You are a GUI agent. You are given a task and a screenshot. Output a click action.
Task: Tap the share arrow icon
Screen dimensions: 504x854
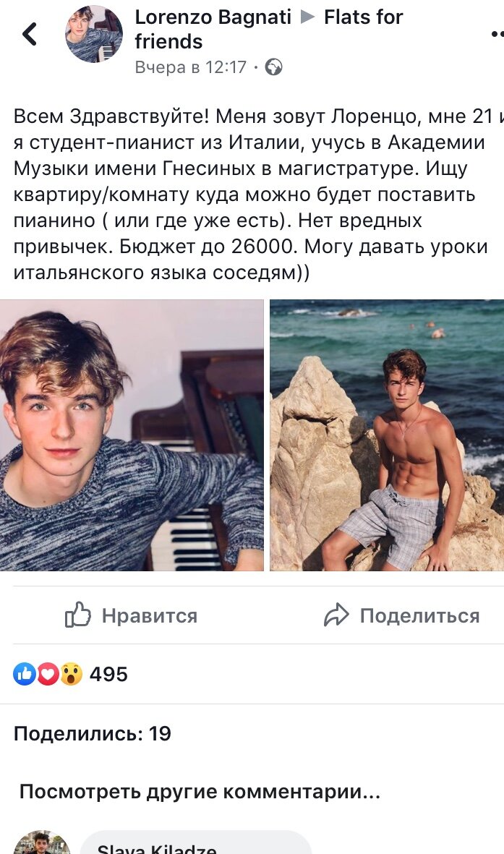[336, 615]
